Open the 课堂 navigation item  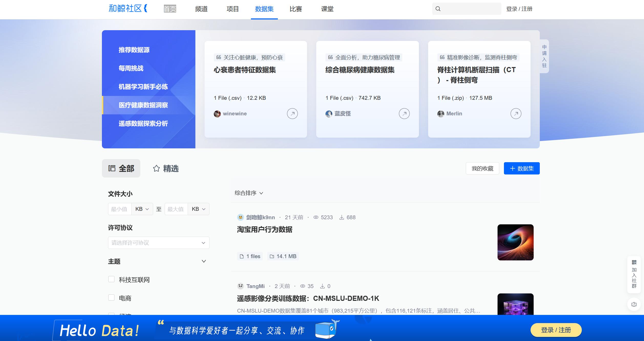click(x=327, y=9)
